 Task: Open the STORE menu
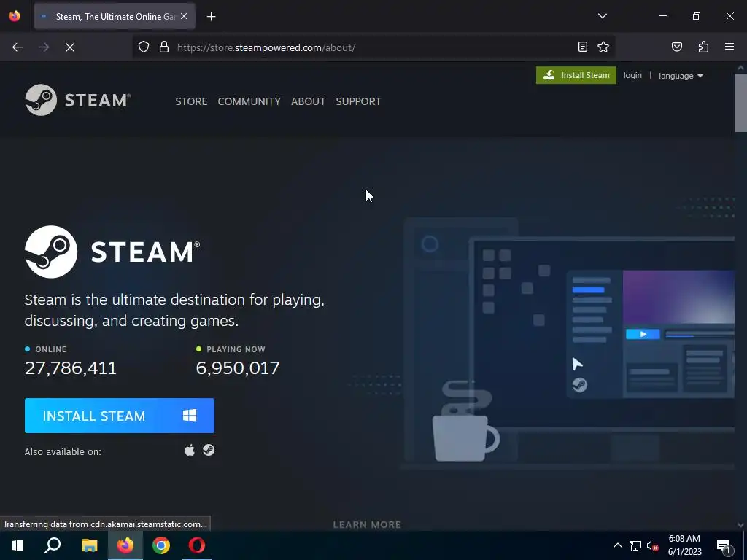[x=191, y=101]
